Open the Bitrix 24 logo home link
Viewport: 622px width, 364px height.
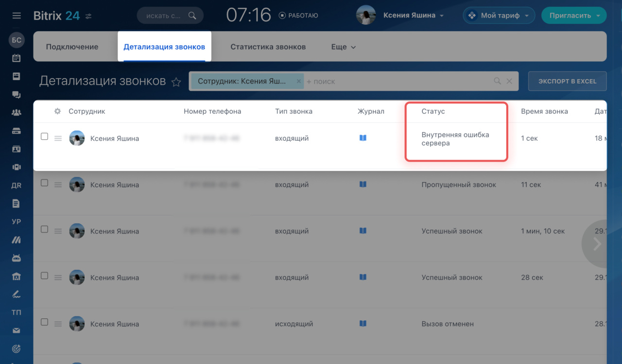coord(56,16)
